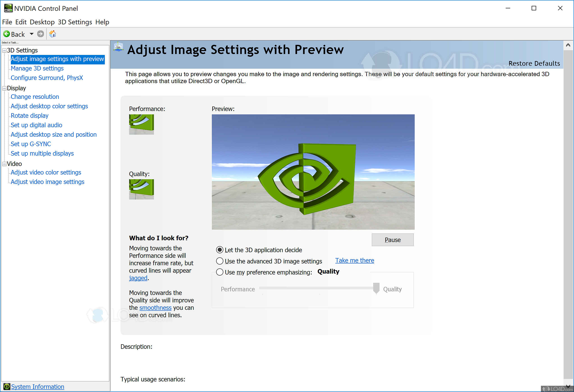Open the Desktop menu
Viewport: 574px width, 392px height.
click(x=42, y=22)
